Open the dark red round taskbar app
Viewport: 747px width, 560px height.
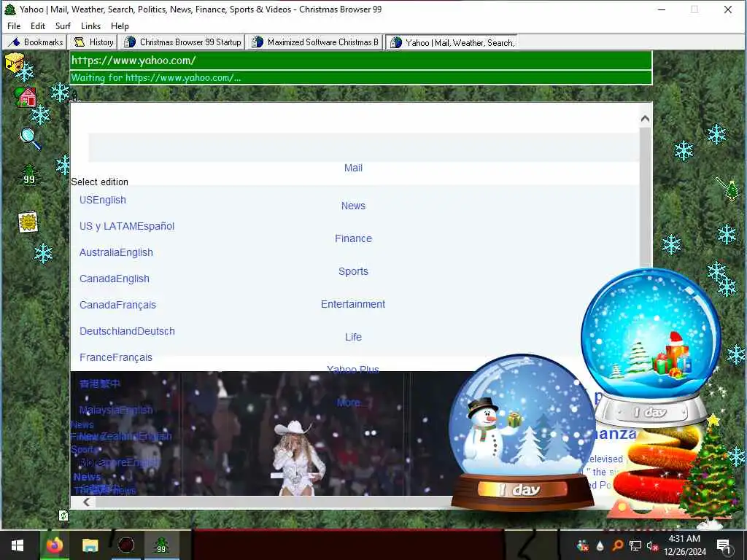click(125, 545)
